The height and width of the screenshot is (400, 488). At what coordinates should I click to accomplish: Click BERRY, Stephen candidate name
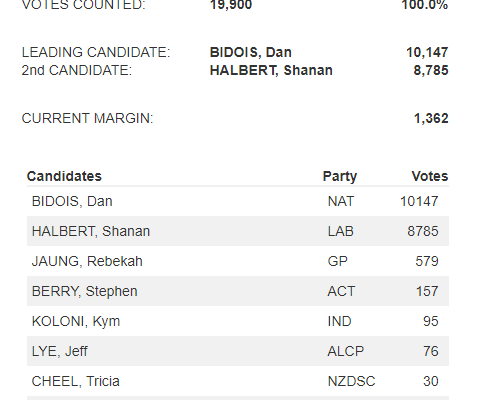(84, 291)
